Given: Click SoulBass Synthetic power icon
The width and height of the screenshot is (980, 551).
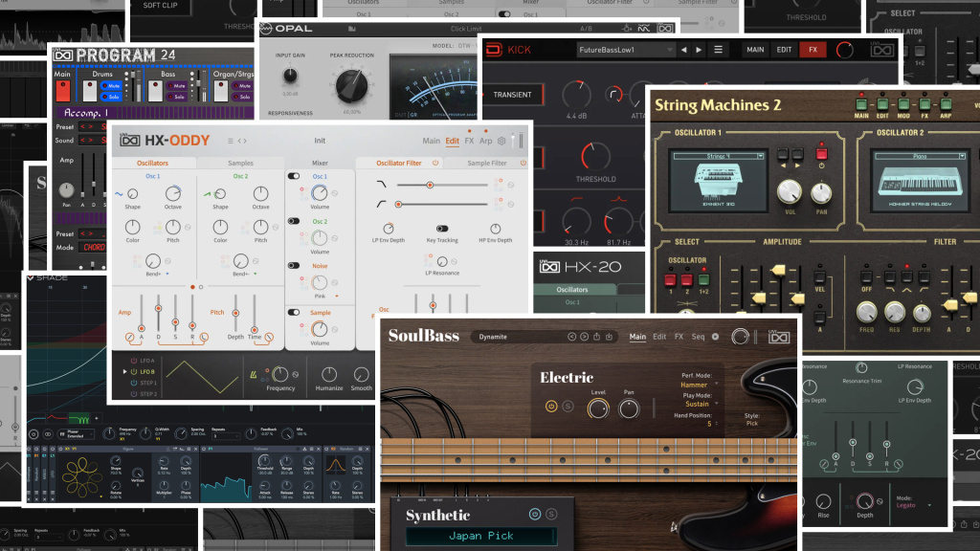Looking at the screenshot, I should tap(535, 514).
